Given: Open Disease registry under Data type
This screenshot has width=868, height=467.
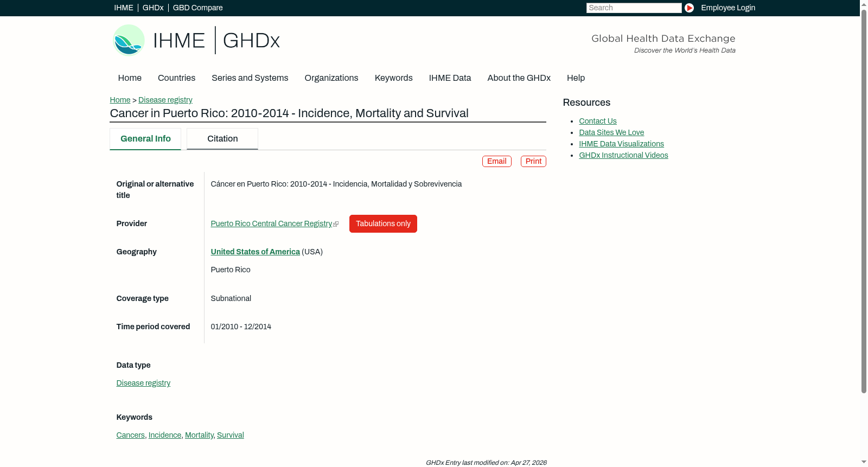Looking at the screenshot, I should point(143,383).
